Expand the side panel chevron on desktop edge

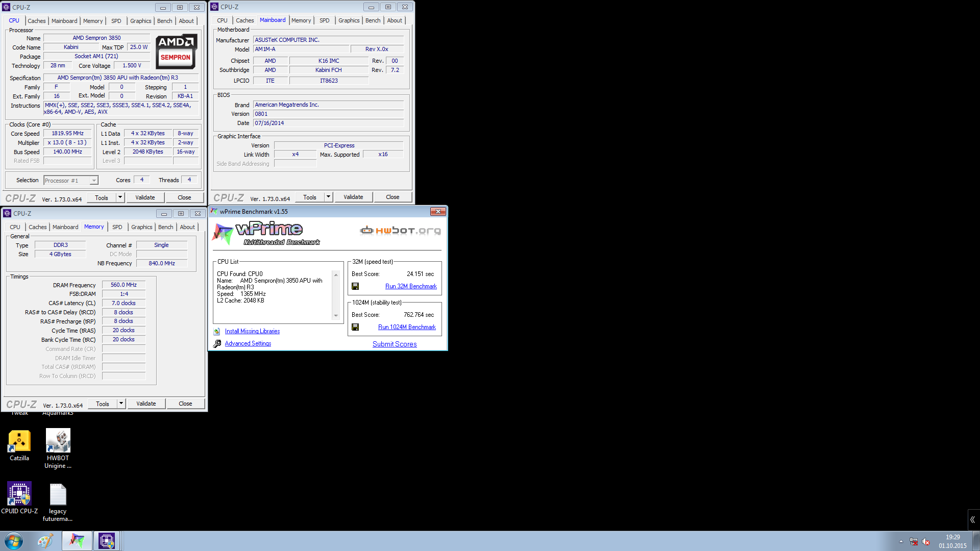coord(973,520)
